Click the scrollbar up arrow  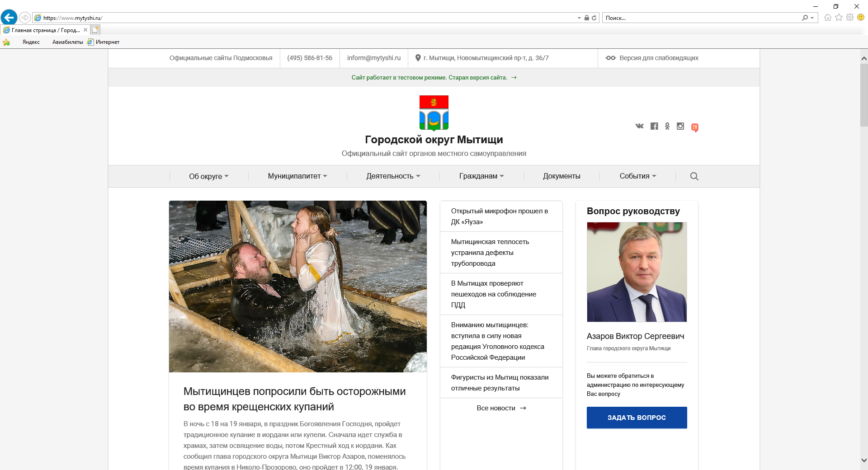864,58
